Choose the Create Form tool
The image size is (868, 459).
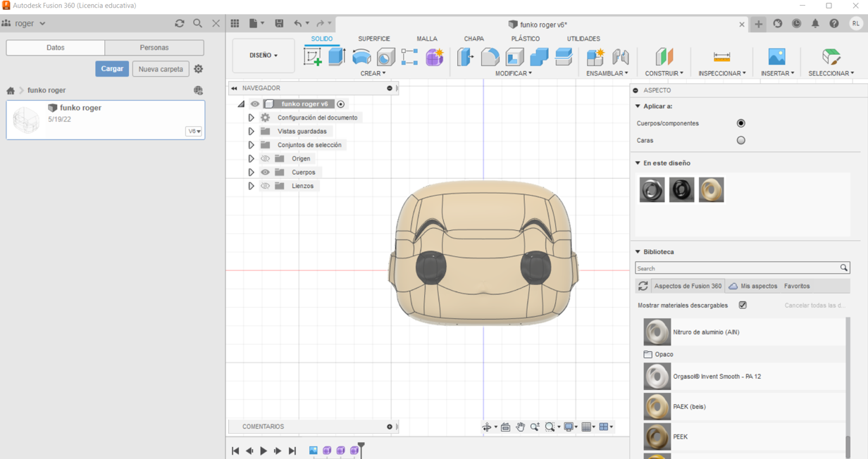434,57
